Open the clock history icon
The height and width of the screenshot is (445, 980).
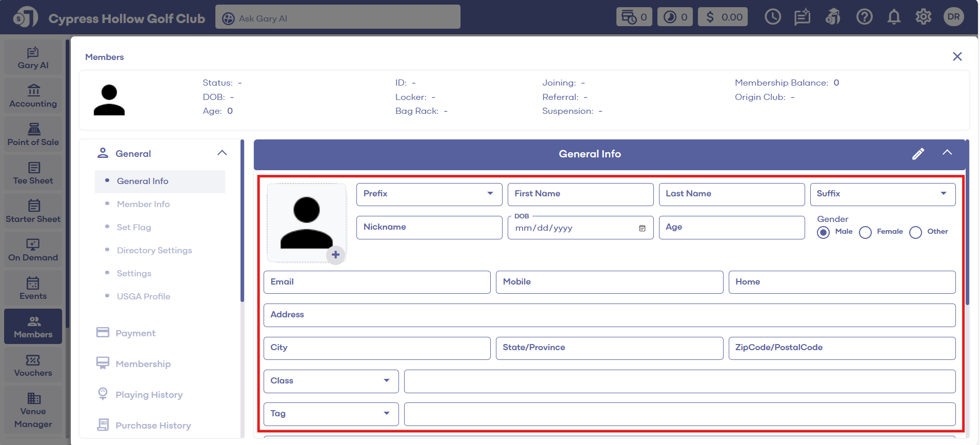772,17
